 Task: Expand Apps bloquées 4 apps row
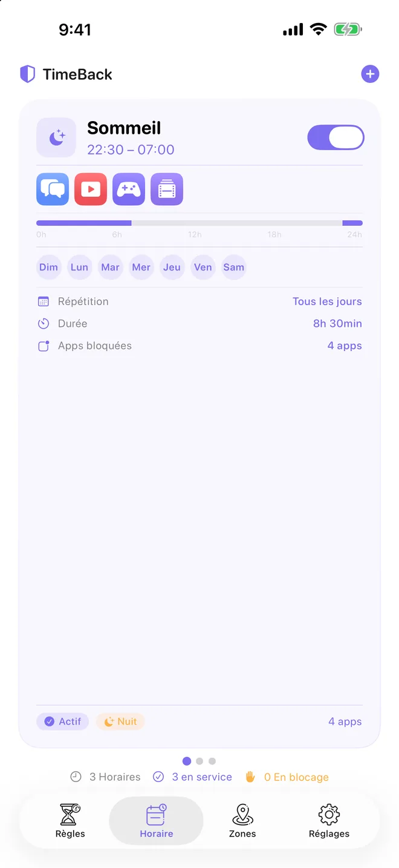click(199, 346)
